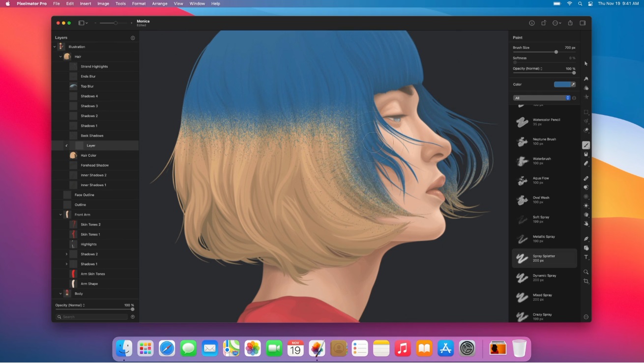644x363 pixels.
Task: Click the rotate icon beside the info button
Action: 544,23
